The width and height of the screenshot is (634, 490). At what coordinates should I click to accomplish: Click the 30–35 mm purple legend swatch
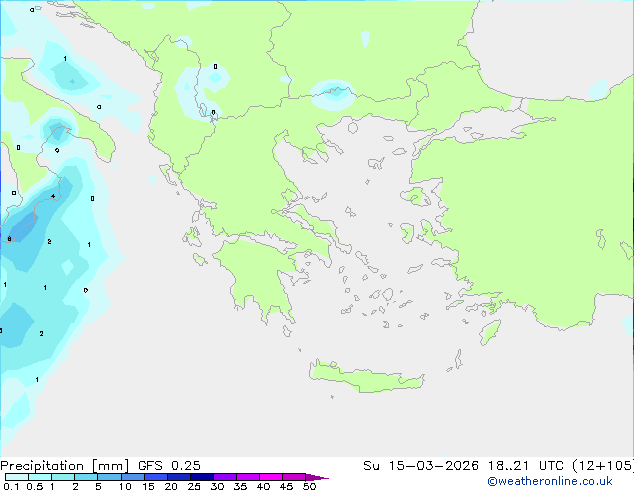point(224,477)
